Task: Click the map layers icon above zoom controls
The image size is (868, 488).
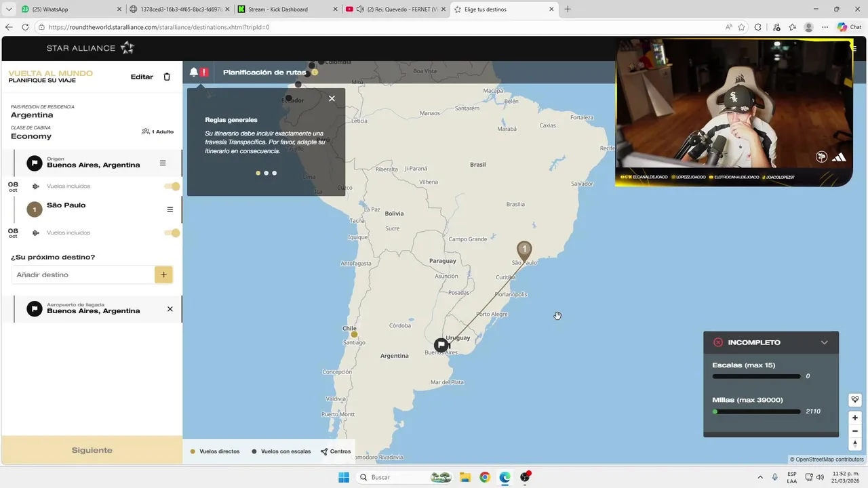Action: 855,399
